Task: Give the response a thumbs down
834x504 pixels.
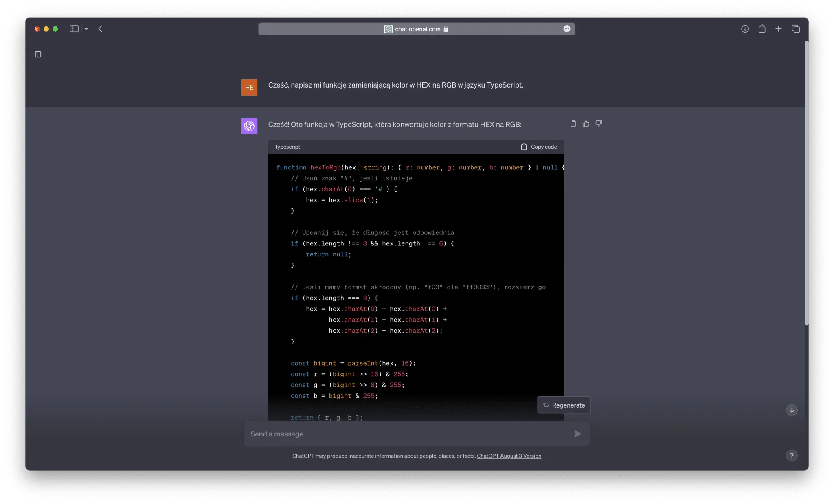Action: click(x=599, y=123)
